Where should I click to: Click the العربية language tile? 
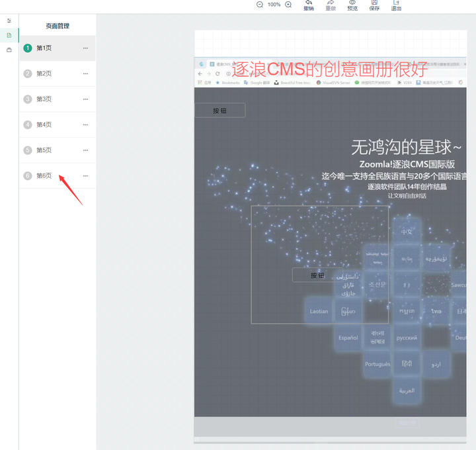click(x=407, y=390)
